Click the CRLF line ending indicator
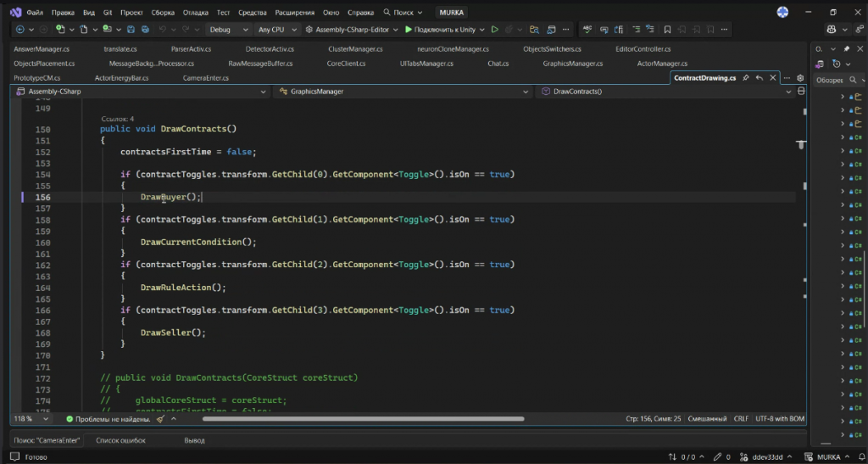This screenshot has width=868, height=464. [x=743, y=418]
